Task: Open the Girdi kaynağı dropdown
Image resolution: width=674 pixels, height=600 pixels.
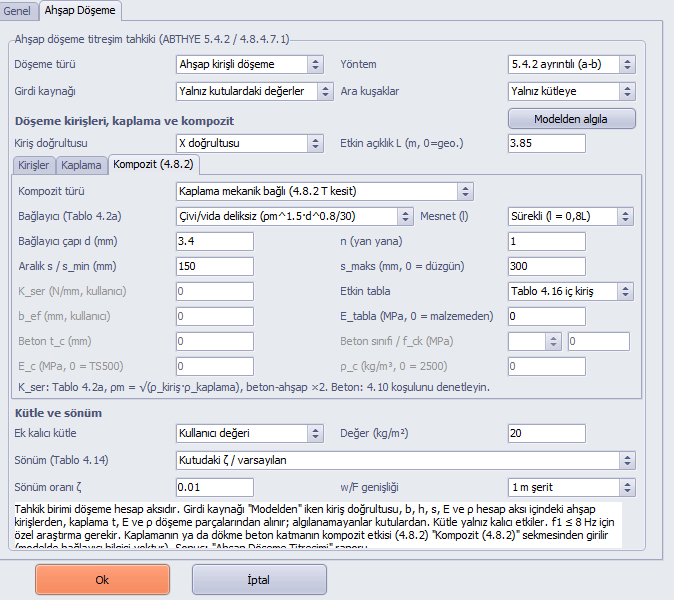Action: tap(254, 91)
